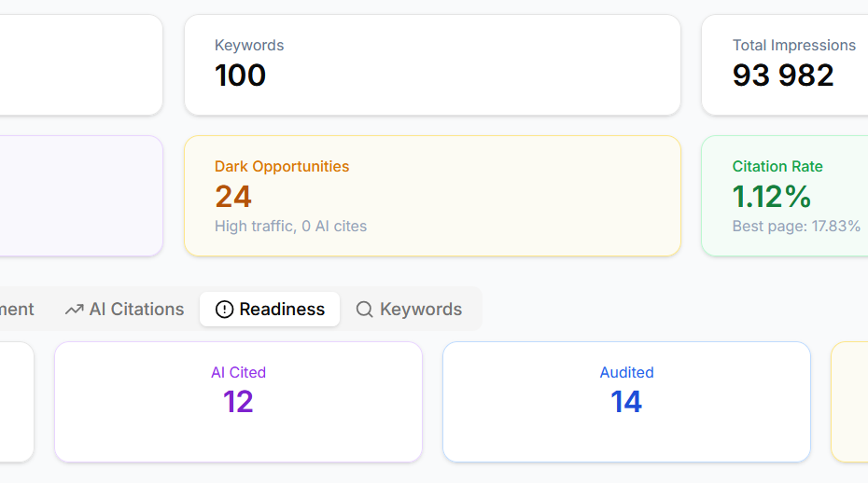Click the magnifier icon beside Keywords tab

point(364,310)
